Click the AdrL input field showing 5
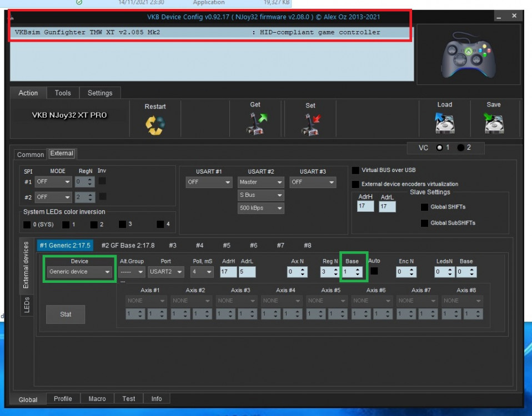Screen dimensions: 532x416 click(247, 272)
